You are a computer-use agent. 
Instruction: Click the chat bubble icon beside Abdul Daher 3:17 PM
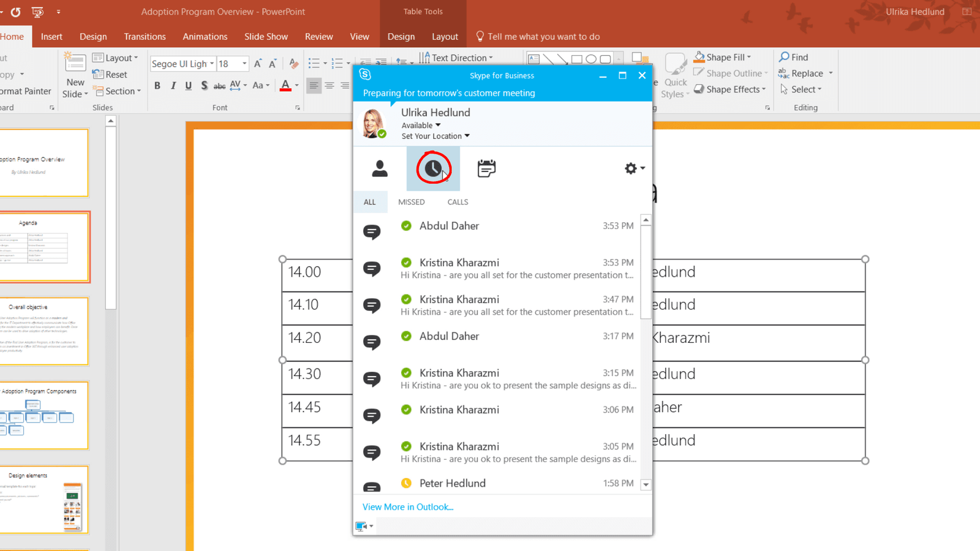pos(372,342)
